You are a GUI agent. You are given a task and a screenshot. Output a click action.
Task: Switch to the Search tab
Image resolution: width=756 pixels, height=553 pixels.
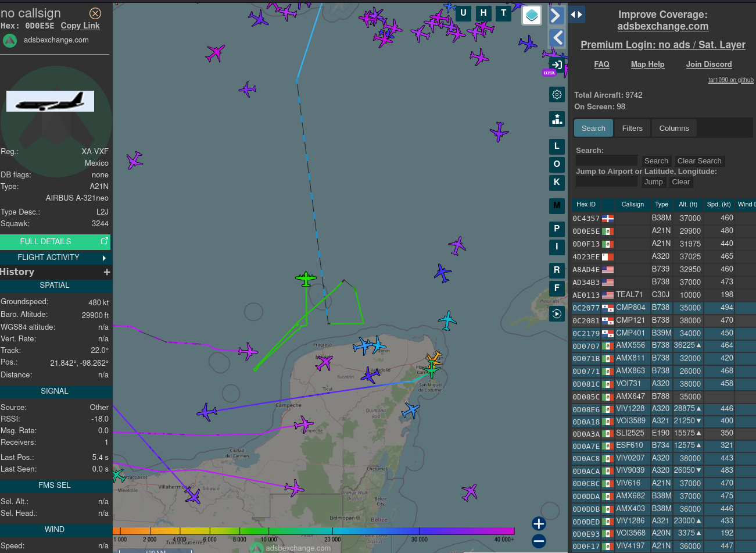click(593, 129)
